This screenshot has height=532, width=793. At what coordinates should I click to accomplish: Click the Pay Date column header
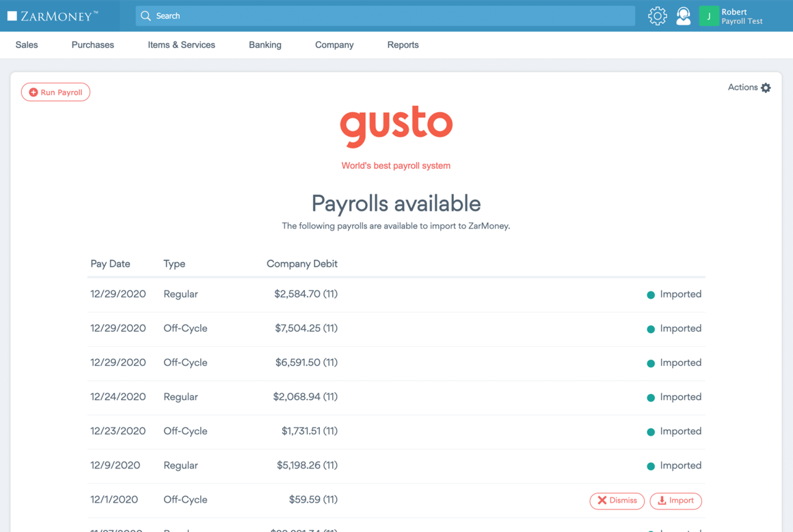point(110,264)
